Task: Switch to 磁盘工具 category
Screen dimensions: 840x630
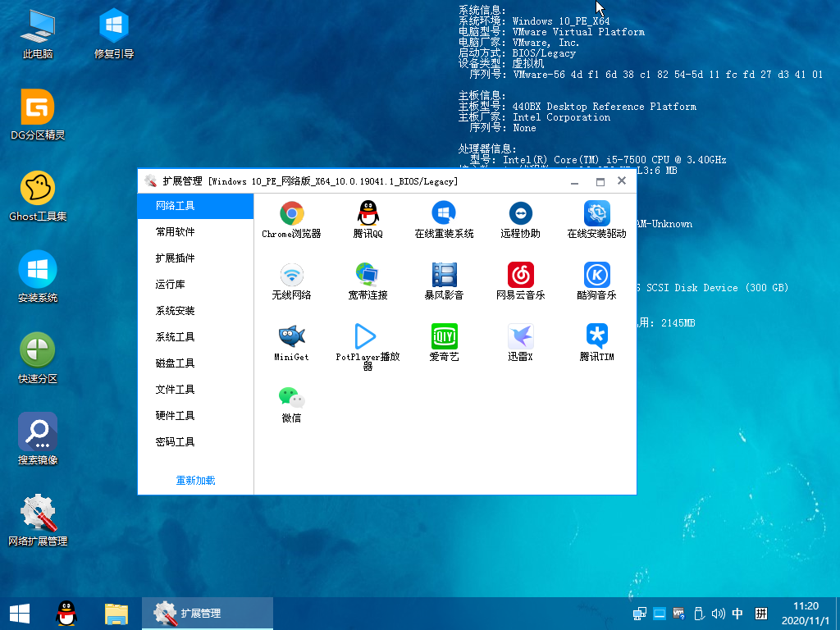Action: tap(195, 363)
